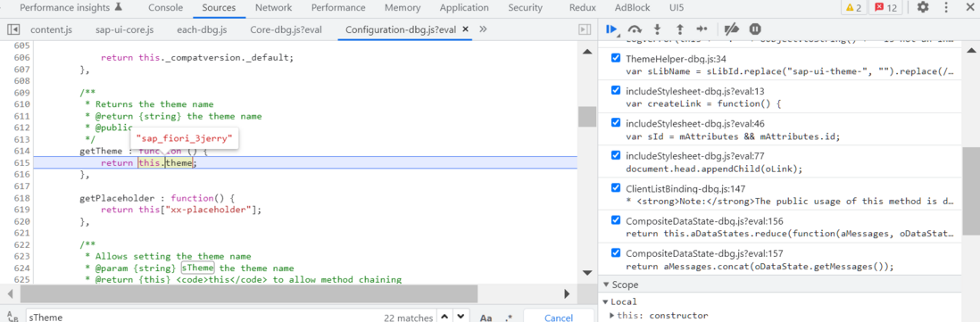The image size is (980, 322).
Task: Uncheck the includeStylesheet-dbg.js?eval:13 breakpoint
Action: [x=616, y=90]
